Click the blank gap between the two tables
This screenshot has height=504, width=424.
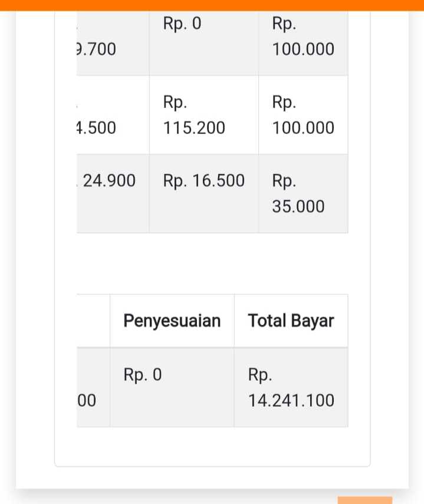[212, 263]
